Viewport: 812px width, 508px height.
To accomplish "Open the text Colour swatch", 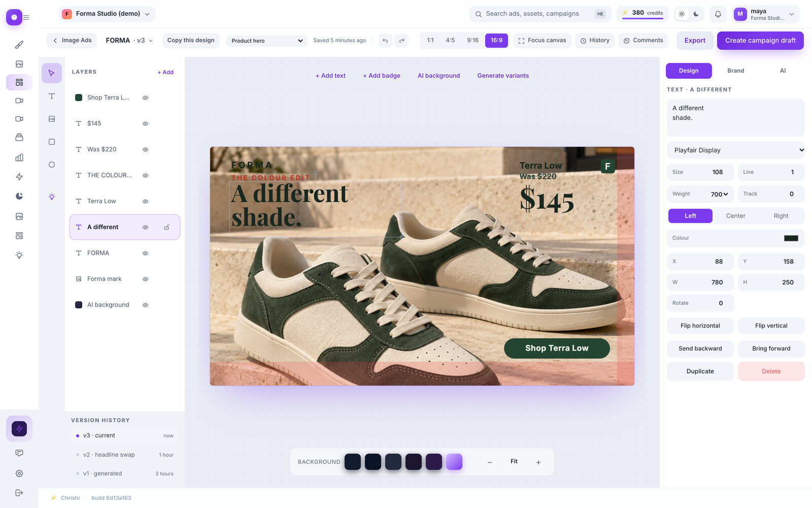I will point(791,238).
